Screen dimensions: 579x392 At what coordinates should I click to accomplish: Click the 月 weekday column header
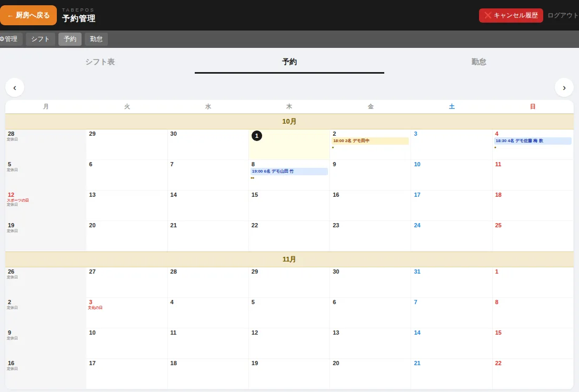coord(46,107)
